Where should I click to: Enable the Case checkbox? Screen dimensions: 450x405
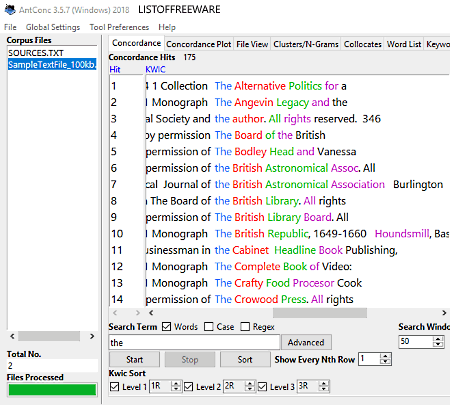click(209, 327)
